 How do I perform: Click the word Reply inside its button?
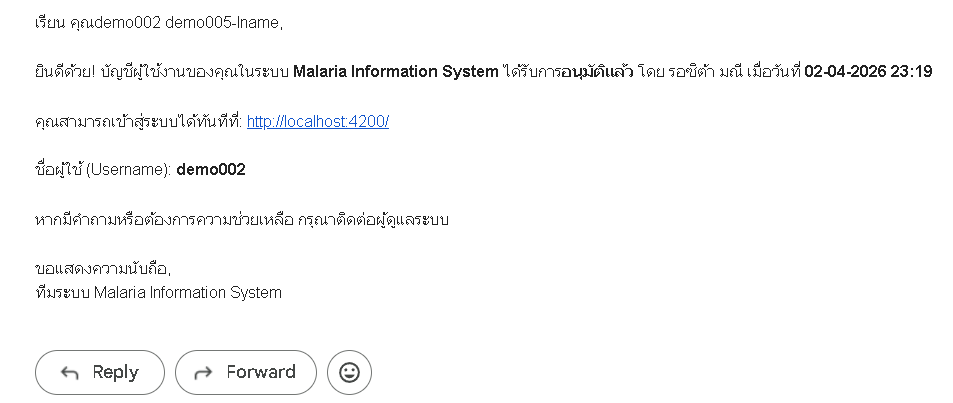click(x=115, y=372)
